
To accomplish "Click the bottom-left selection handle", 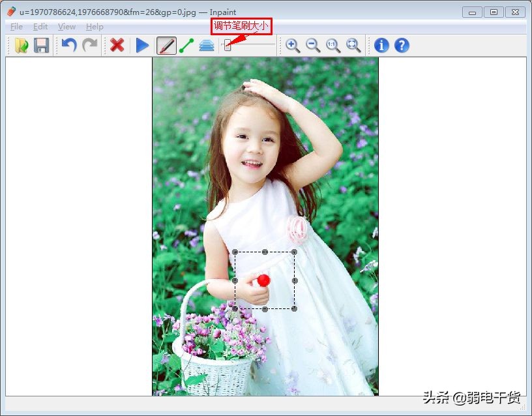I will click(x=235, y=308).
